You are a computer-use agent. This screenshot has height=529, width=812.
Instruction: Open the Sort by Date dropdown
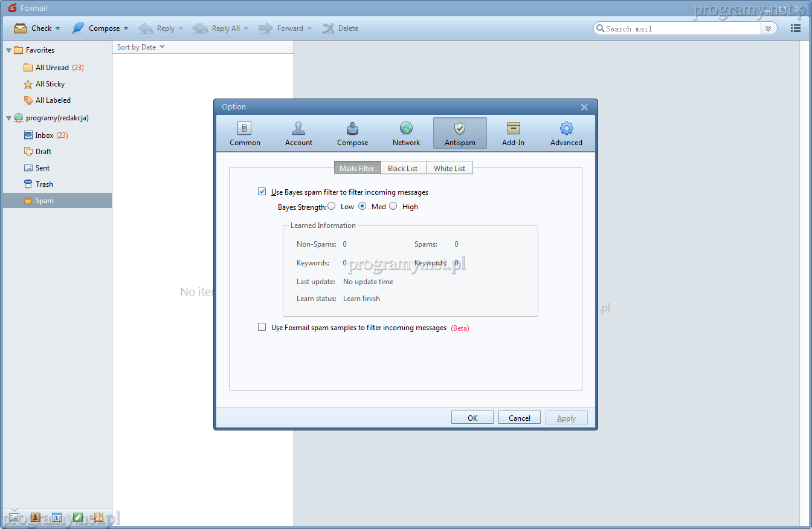(141, 47)
